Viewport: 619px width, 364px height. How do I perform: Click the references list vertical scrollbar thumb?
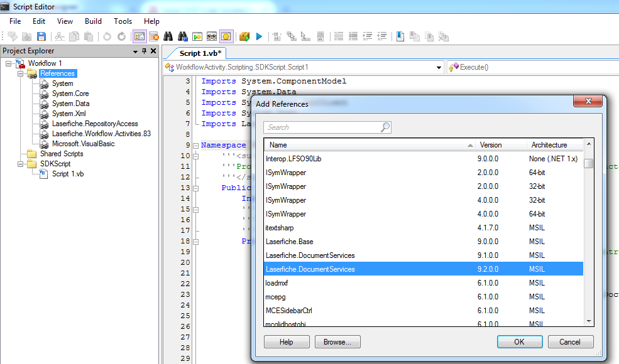[x=589, y=163]
